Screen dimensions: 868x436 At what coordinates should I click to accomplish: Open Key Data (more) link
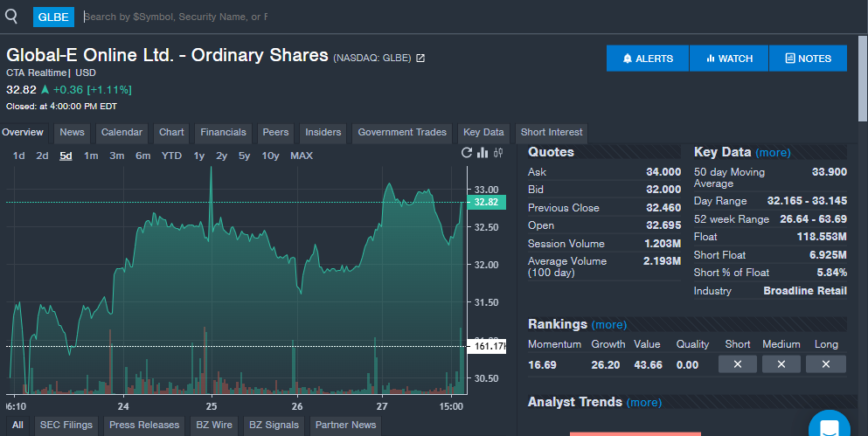point(773,153)
